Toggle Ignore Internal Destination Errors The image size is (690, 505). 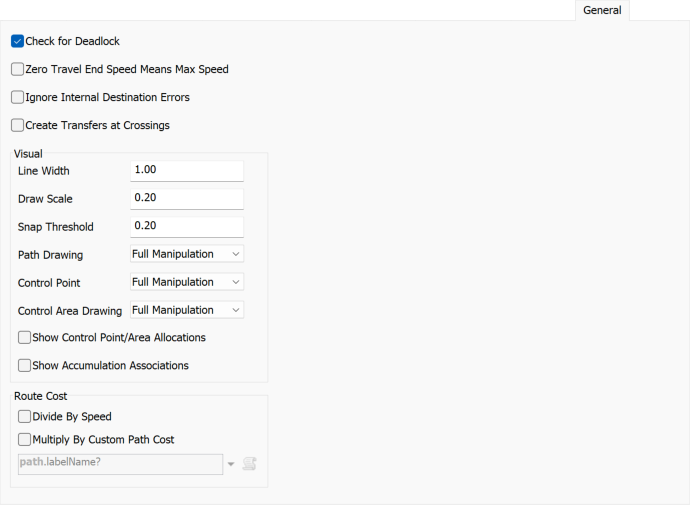pos(18,97)
